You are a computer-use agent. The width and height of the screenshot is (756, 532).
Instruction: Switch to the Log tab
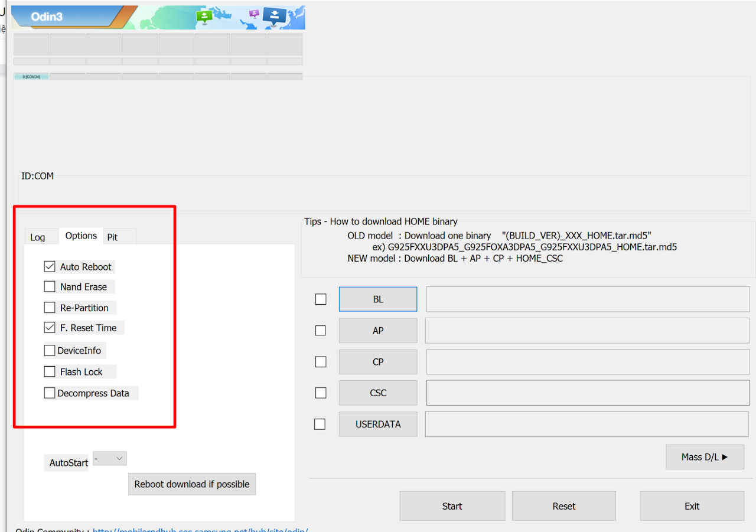pos(38,237)
